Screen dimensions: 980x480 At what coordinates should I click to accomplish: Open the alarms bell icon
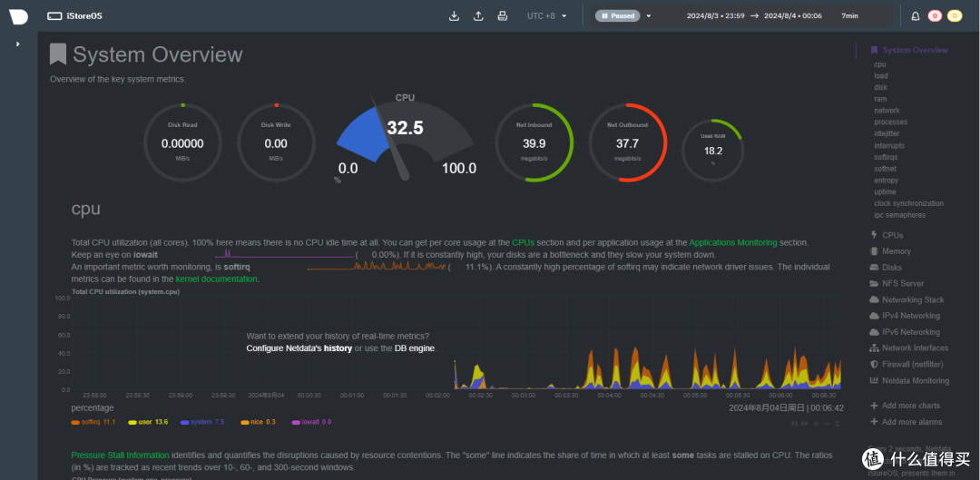[915, 16]
